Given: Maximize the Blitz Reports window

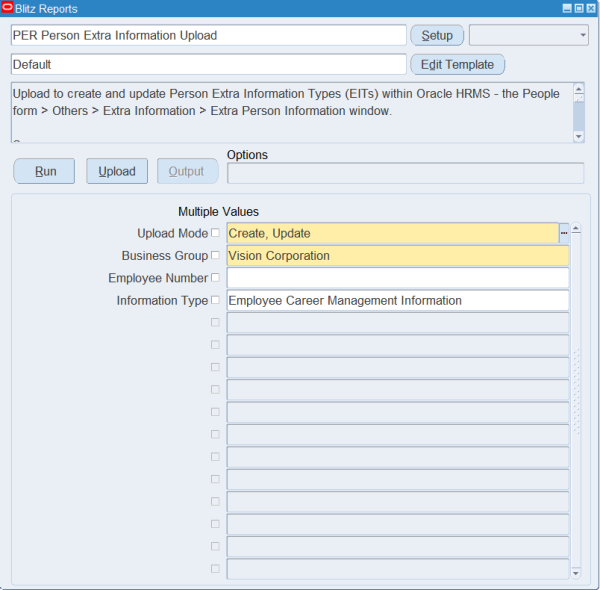Looking at the screenshot, I should pos(579,8).
